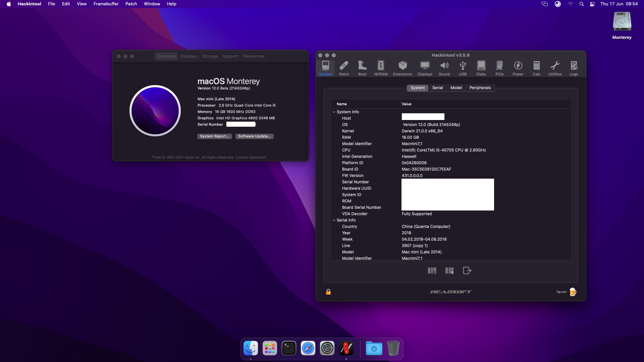644x362 pixels.
Task: Open Finder from the Dock
Action: (251, 348)
